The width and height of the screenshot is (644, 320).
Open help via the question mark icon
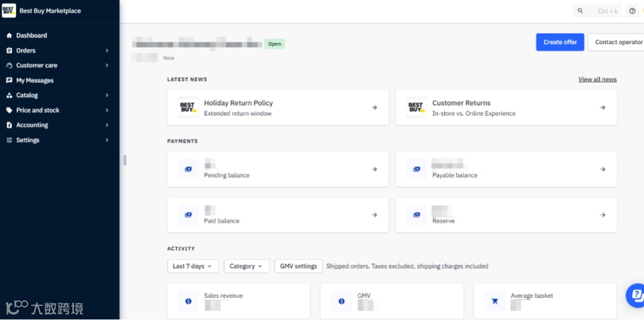(x=632, y=11)
